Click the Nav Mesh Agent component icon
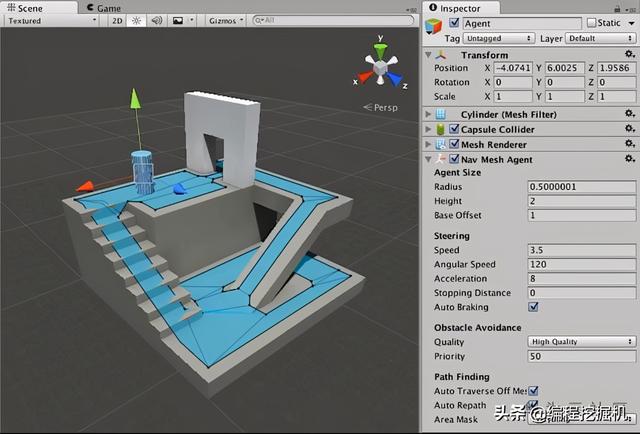The width and height of the screenshot is (640, 434). 440,159
